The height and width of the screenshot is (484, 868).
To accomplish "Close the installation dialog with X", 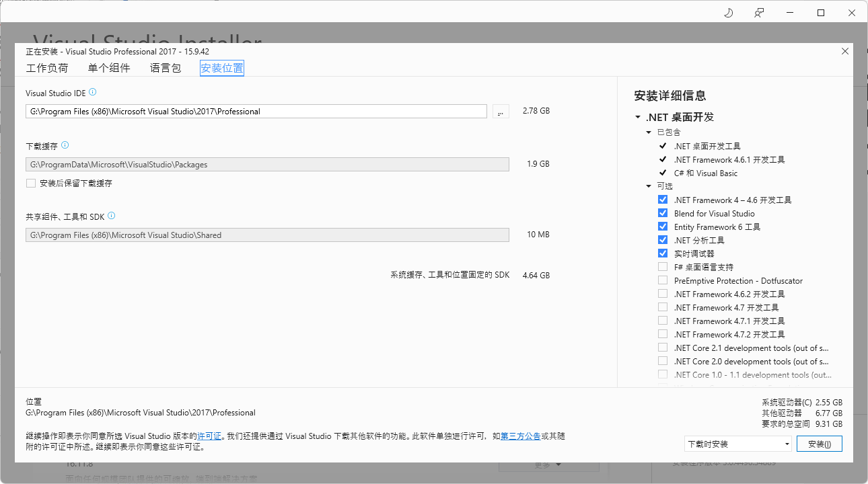I will 845,51.
